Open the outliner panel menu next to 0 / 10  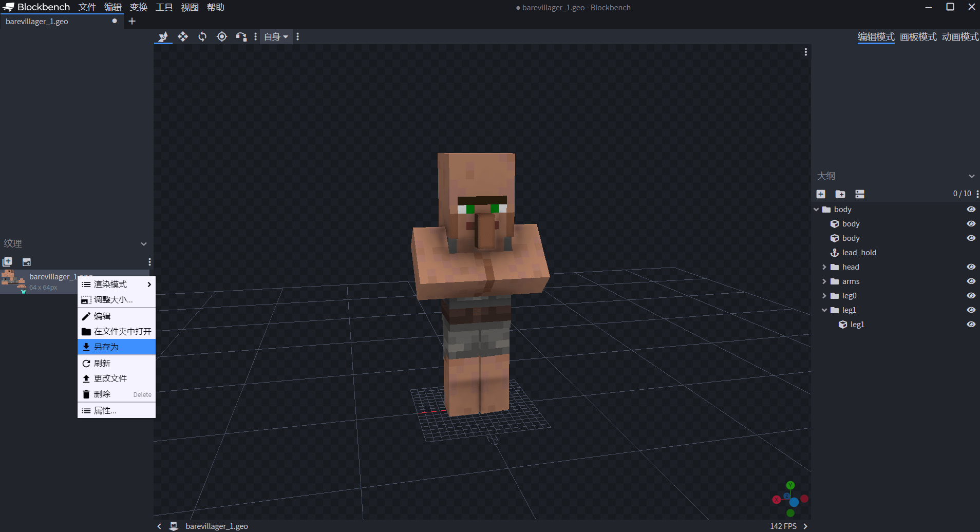977,194
